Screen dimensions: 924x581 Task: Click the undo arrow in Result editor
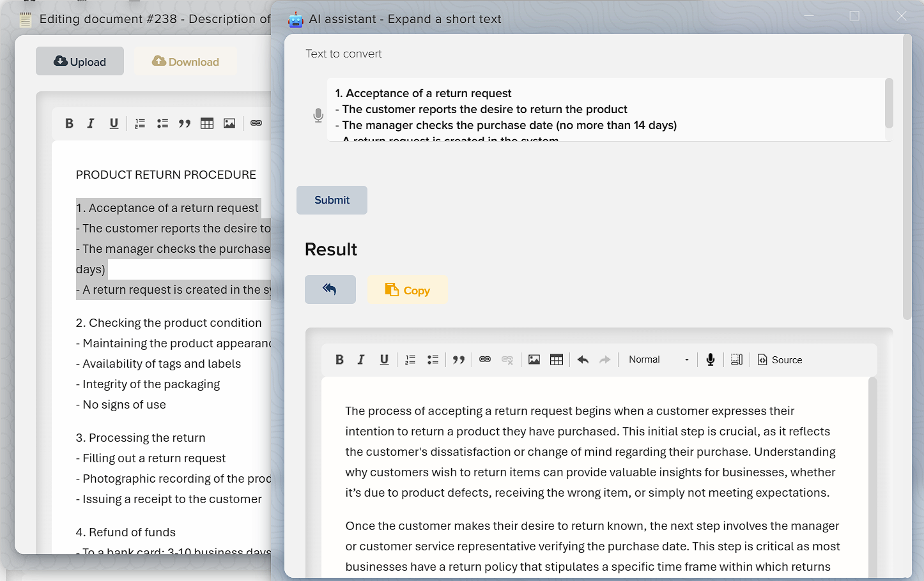(x=583, y=360)
